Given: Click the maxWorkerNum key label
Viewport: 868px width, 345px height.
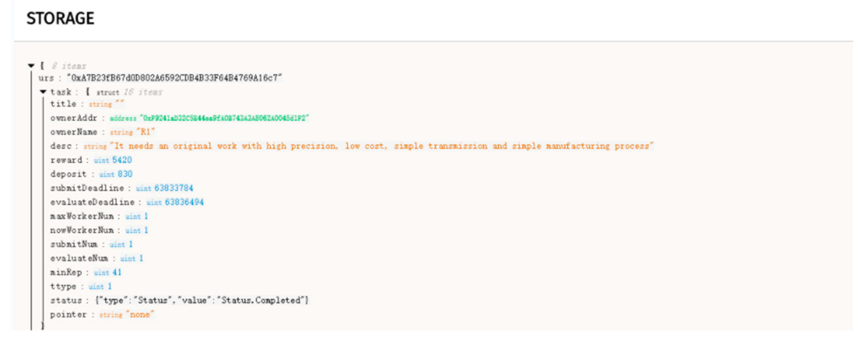Looking at the screenshot, I should pyautogui.click(x=82, y=216).
